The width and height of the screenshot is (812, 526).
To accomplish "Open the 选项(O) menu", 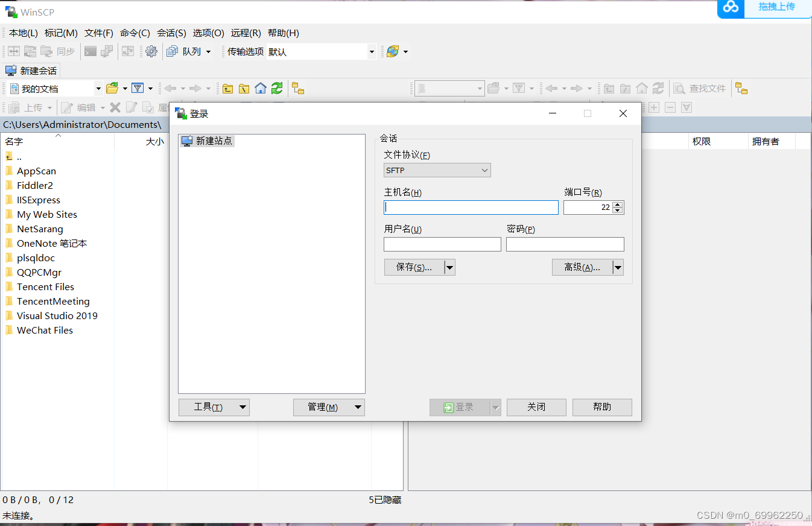I will [208, 33].
